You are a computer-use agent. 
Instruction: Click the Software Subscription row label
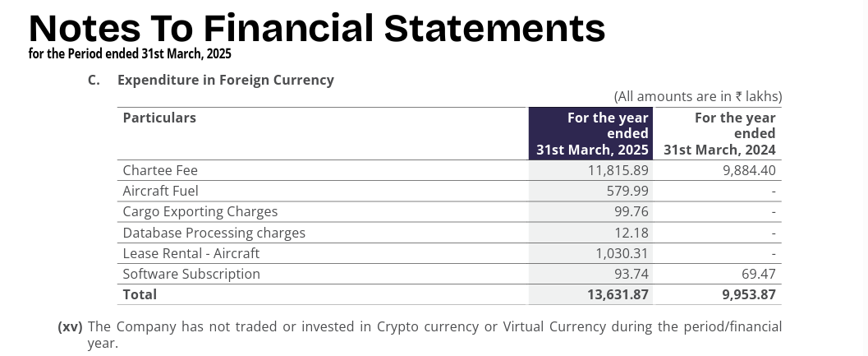pos(191,274)
